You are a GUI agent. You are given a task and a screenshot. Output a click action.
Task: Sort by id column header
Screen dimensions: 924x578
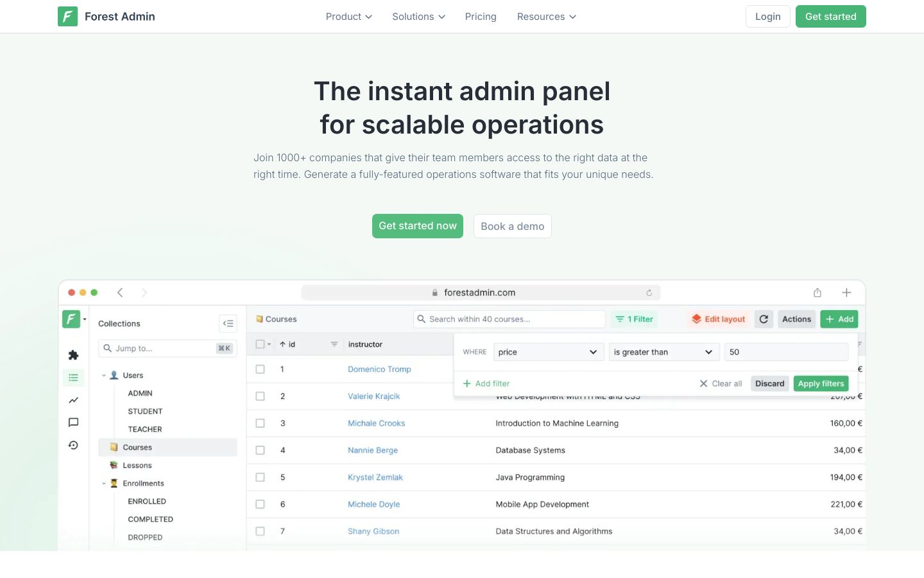point(287,345)
